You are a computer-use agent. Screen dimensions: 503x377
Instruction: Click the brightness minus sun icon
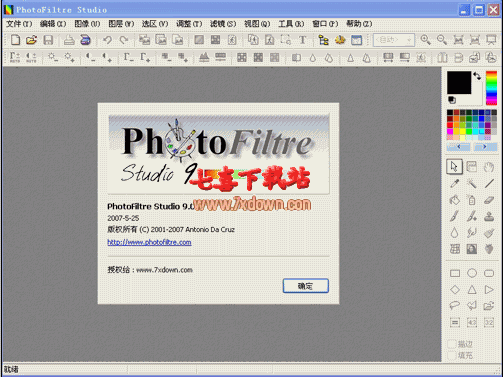click(x=52, y=57)
